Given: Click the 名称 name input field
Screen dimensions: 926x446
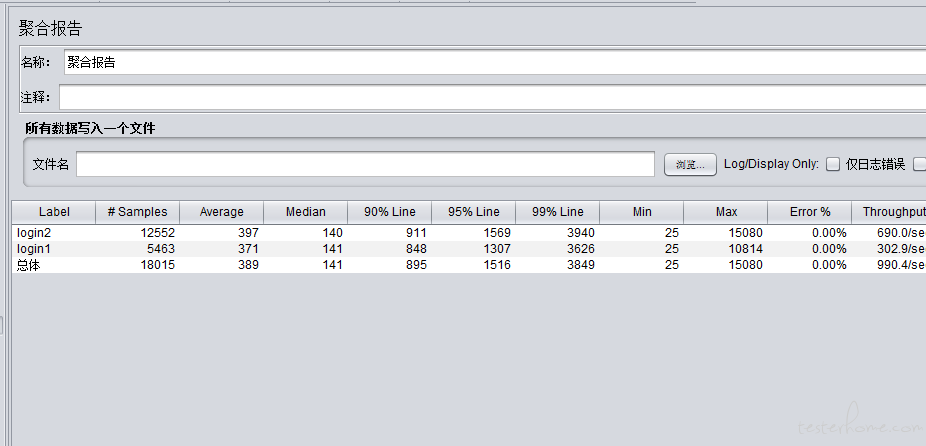Looking at the screenshot, I should click(x=490, y=62).
